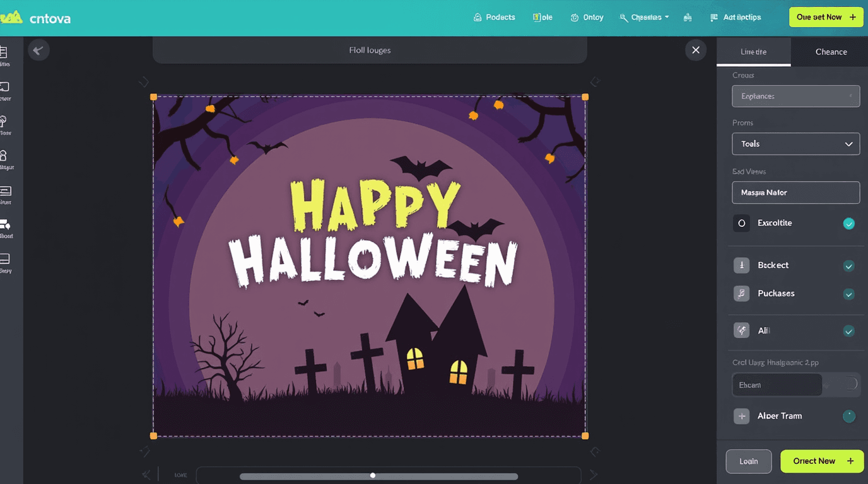Click the Alper Tram label
This screenshot has height=484, width=868.
pos(780,416)
